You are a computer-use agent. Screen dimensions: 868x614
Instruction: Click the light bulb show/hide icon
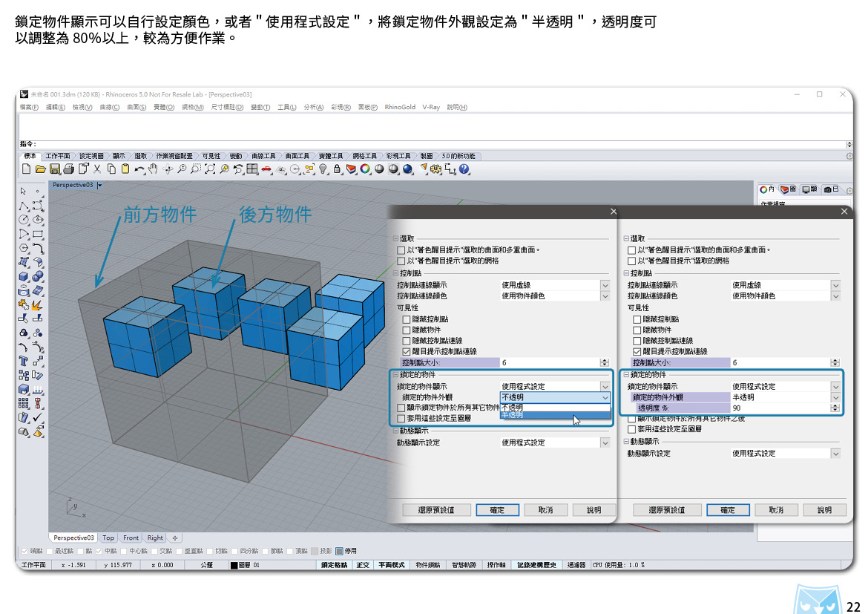(323, 169)
